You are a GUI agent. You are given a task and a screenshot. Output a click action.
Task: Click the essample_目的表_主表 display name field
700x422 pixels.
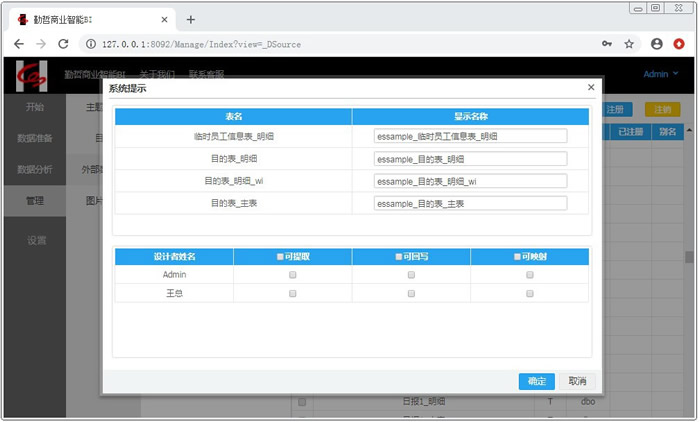point(470,203)
